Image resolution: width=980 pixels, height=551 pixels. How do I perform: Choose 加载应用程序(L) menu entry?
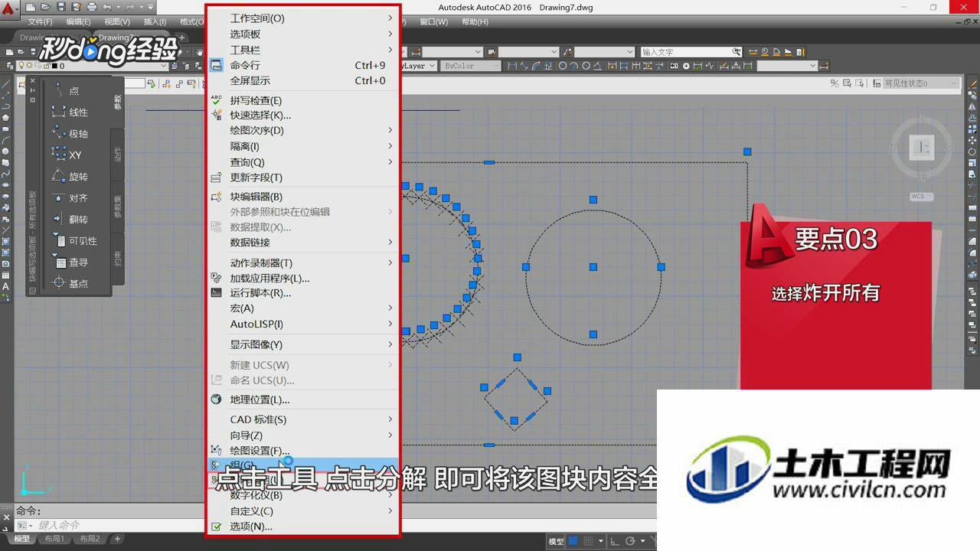[302, 278]
